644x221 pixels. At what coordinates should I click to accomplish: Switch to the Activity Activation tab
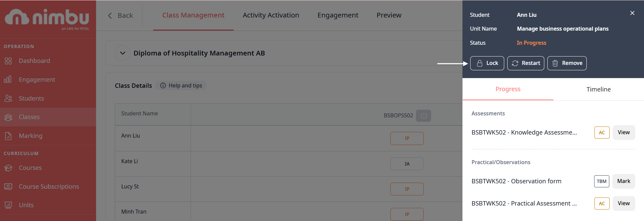point(270,15)
